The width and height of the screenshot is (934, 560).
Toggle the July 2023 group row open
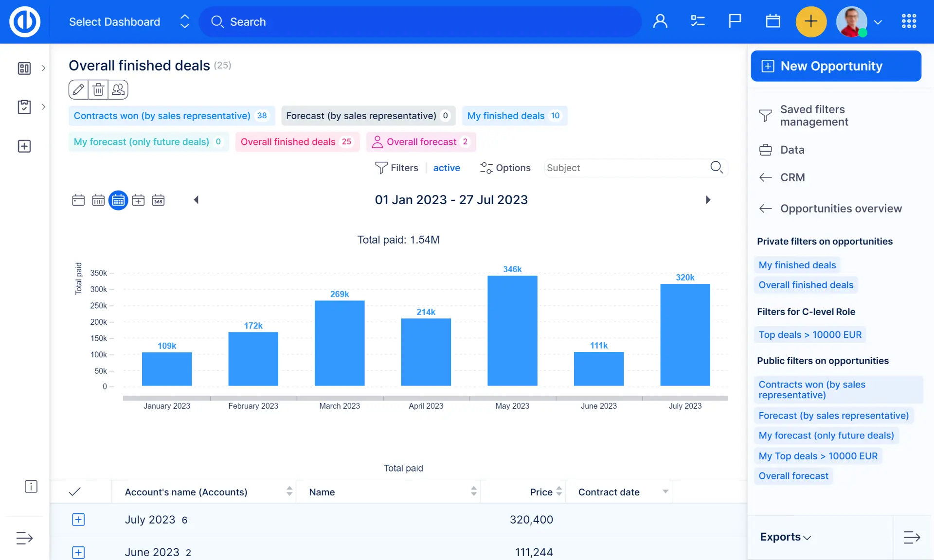tap(78, 520)
